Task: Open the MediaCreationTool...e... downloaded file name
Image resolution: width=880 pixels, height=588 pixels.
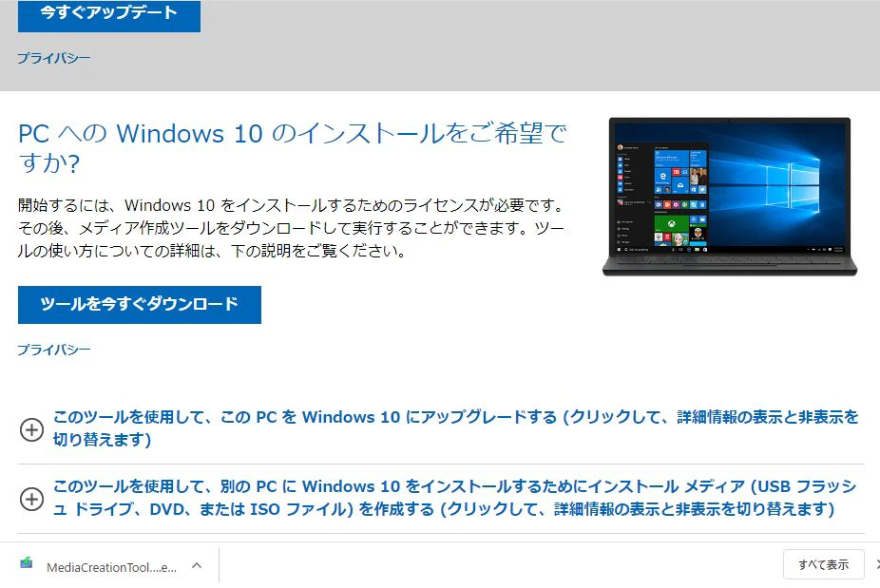Action: click(x=112, y=567)
